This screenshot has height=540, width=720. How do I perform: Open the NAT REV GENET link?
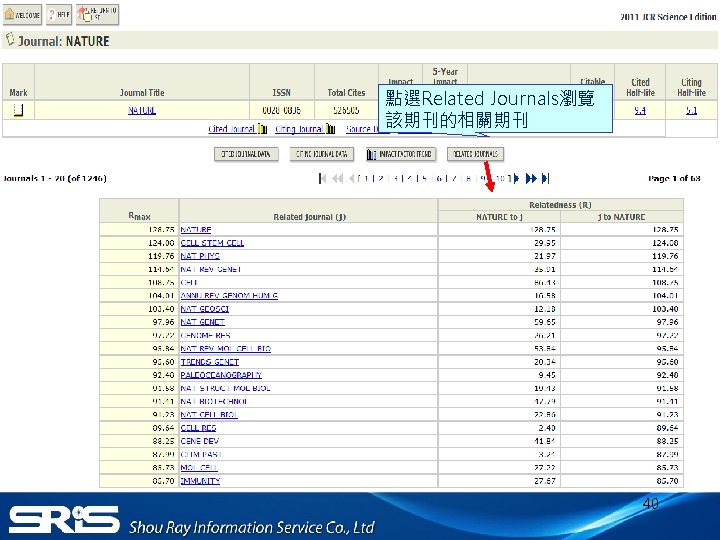pyautogui.click(x=211, y=270)
